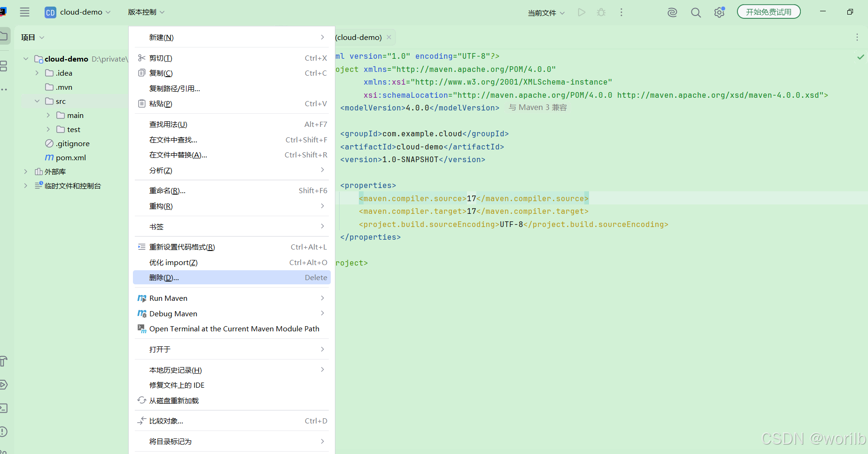Click the green inspection checkmark icon
Screen dimensions: 868x454
coord(860,57)
